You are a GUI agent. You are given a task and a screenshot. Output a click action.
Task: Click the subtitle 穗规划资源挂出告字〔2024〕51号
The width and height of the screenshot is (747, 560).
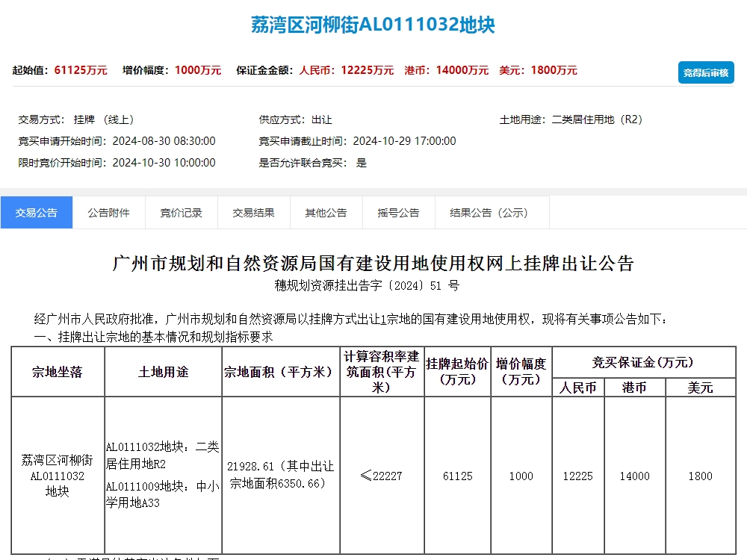tap(373, 285)
